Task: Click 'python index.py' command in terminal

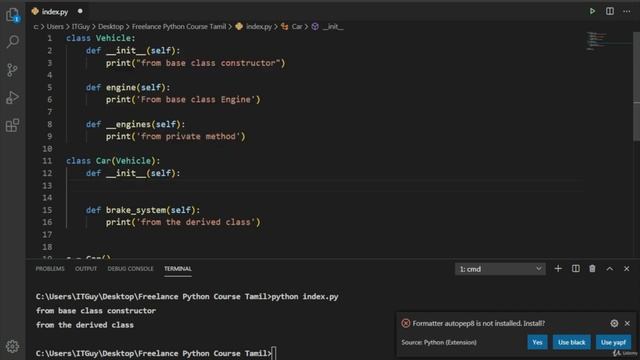Action: 305,297
